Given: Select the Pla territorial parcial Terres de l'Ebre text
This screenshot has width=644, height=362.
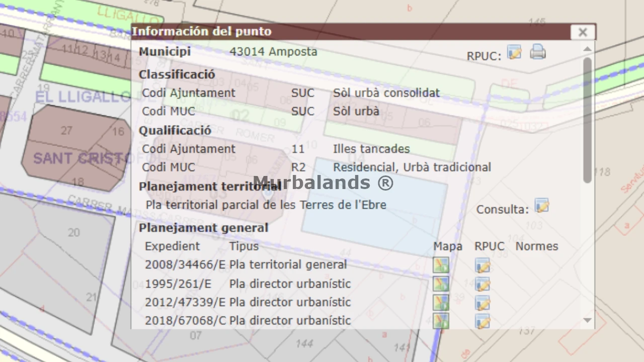Looking at the screenshot, I should (266, 205).
